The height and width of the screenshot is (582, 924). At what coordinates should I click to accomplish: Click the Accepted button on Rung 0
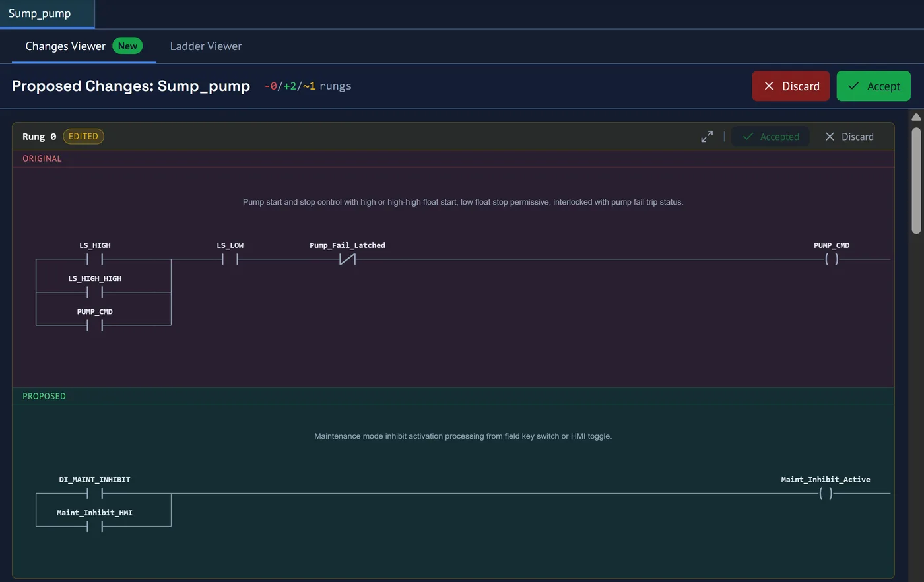pyautogui.click(x=770, y=137)
